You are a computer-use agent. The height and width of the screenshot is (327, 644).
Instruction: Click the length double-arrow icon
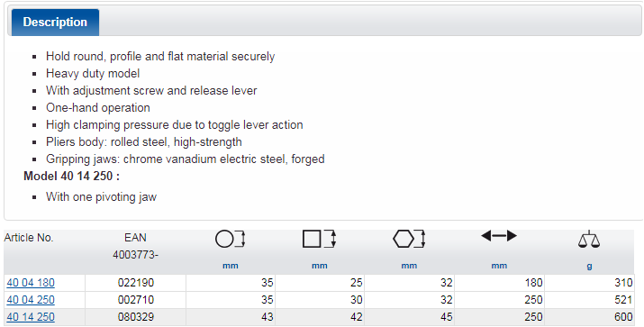(499, 236)
